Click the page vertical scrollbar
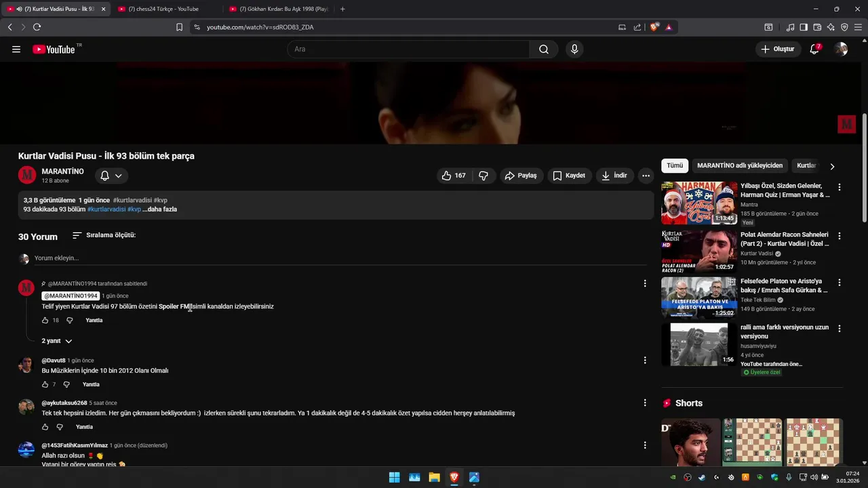868x488 pixels. pos(864,167)
